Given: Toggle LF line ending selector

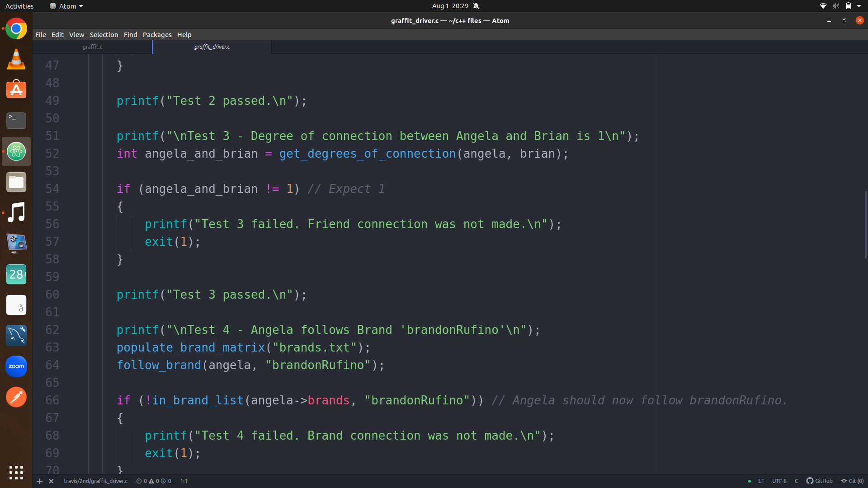Looking at the screenshot, I should [x=761, y=481].
